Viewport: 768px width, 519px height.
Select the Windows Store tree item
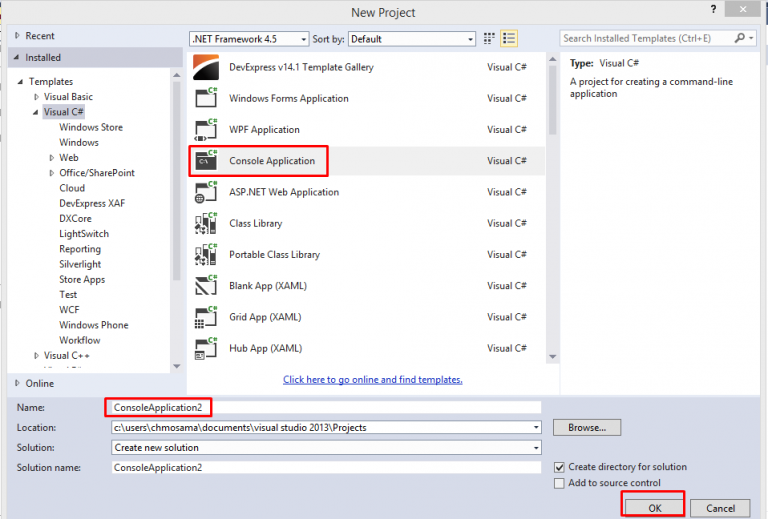91,127
